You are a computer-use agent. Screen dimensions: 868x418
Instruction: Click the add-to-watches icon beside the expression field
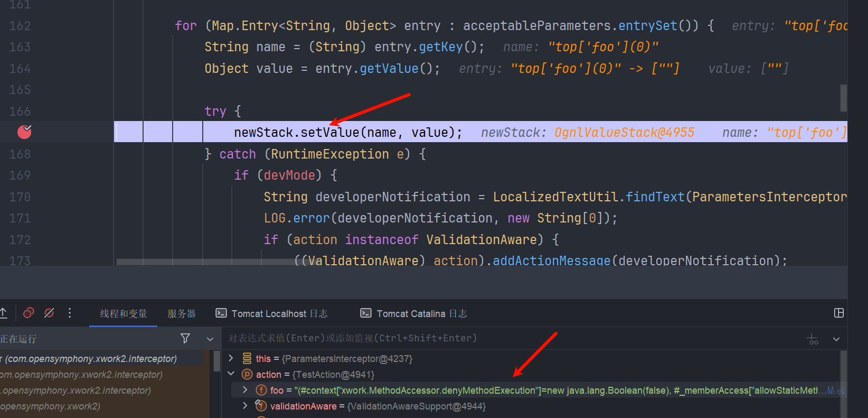coord(813,339)
